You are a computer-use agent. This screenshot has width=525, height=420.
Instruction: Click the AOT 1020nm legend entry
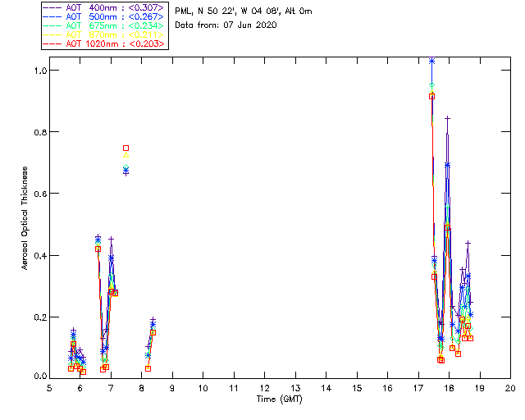click(x=104, y=43)
